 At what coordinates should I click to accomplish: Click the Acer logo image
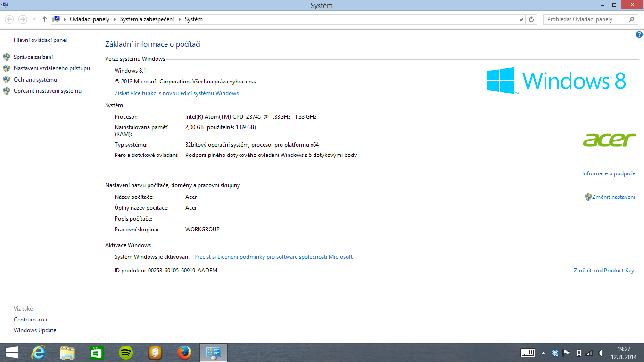(609, 140)
